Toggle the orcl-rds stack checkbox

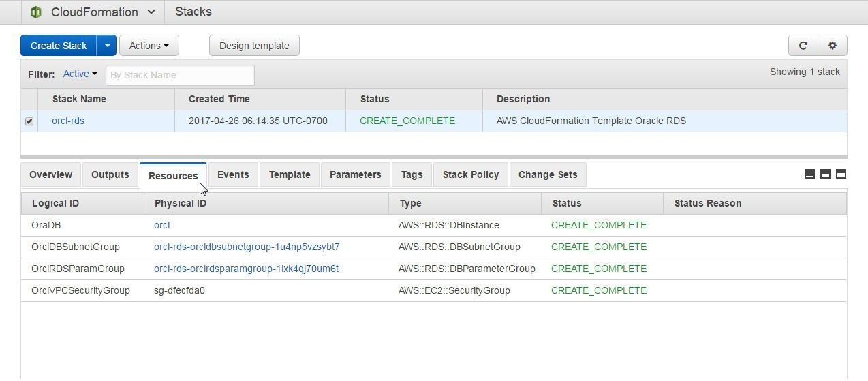coord(29,121)
